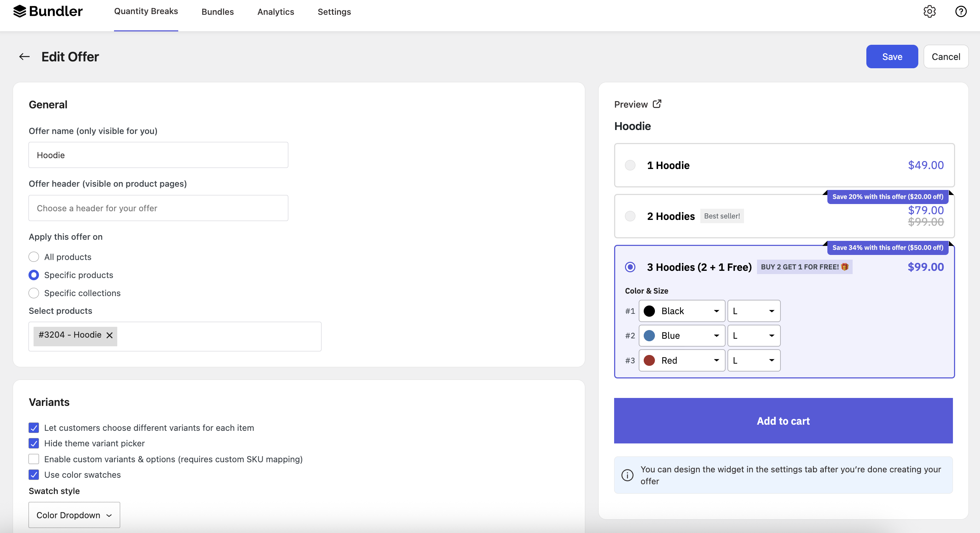Choose the 3 Hoodies (2 + 1 Free) radio

(x=630, y=267)
